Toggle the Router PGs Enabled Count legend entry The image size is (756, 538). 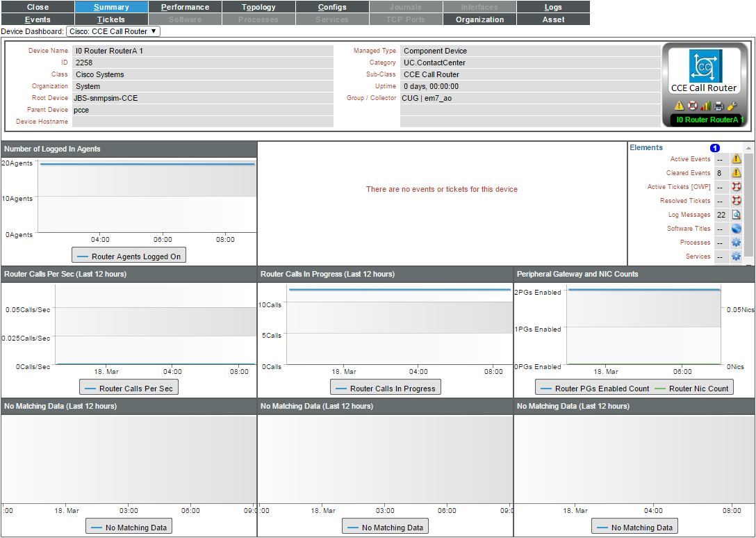coord(595,389)
